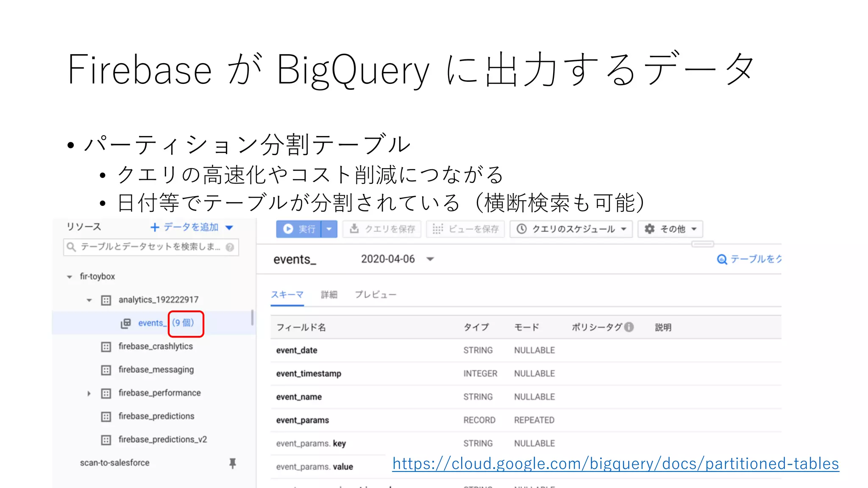Image resolution: width=868 pixels, height=488 pixels.
Task: Collapse analytics_192222917 dataset arrow
Action: [89, 300]
